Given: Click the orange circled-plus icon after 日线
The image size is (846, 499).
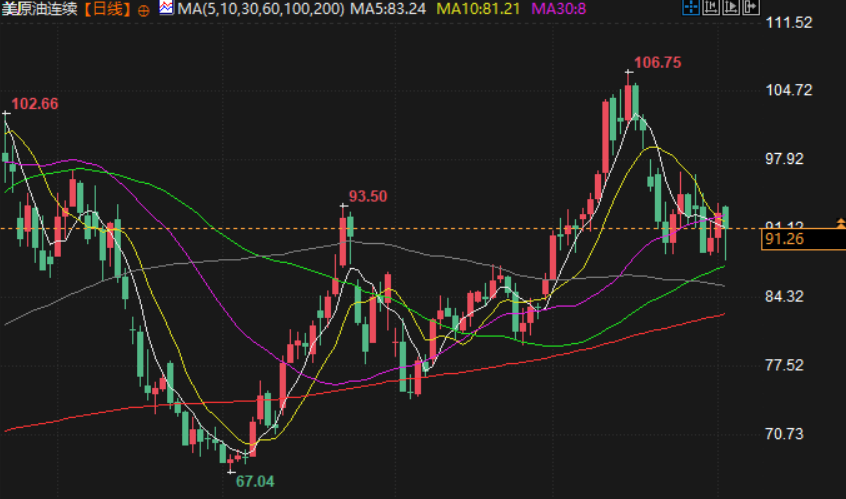Looking at the screenshot, I should pyautogui.click(x=144, y=10).
